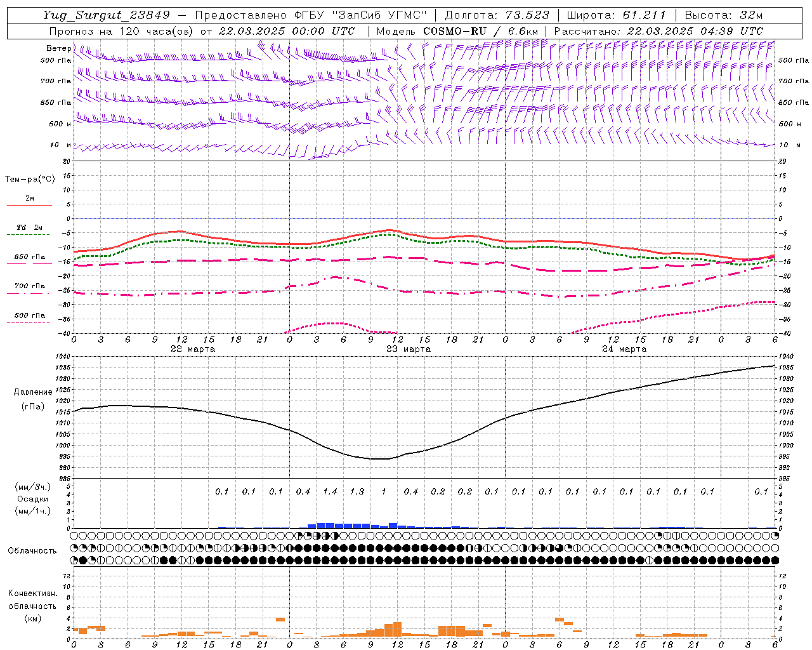Select the elevation text Высота: 32м
The width and height of the screenshot is (812, 650).
click(724, 15)
